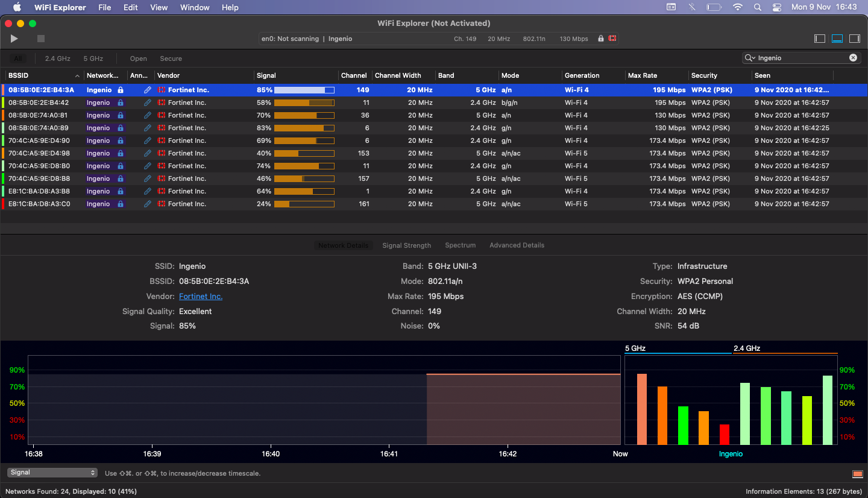The image size is (868, 498).
Task: Click Networks Found status bar text
Action: tap(71, 491)
